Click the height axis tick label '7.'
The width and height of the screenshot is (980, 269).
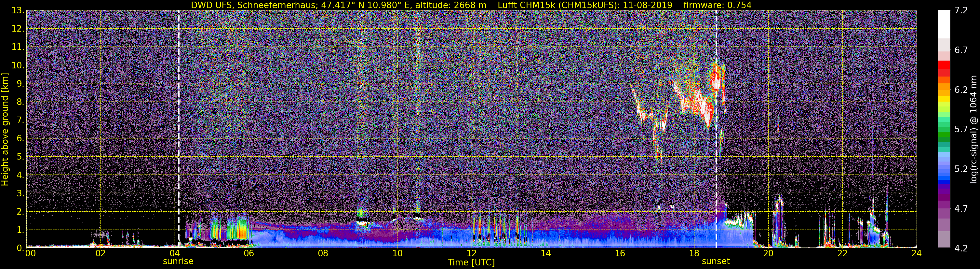pos(20,120)
